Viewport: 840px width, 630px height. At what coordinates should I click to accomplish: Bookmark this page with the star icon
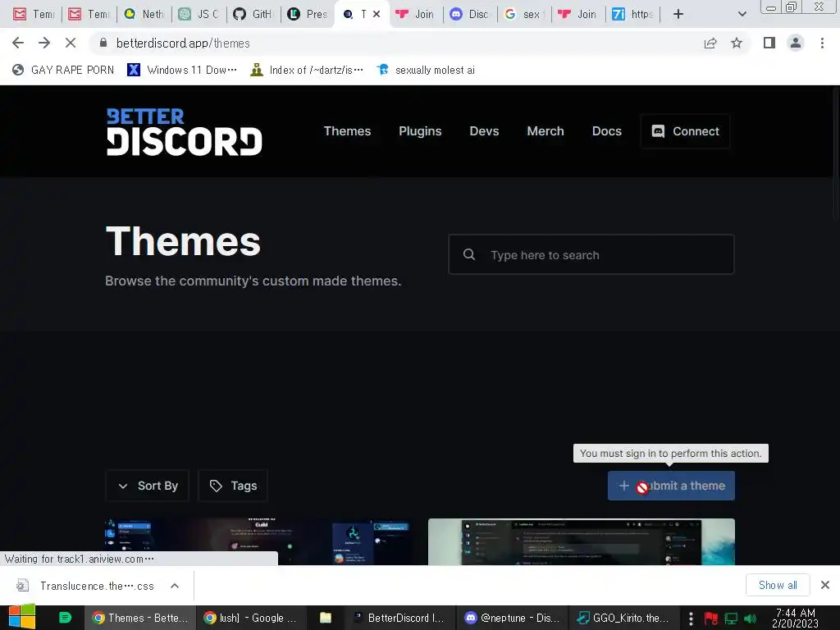coord(737,43)
